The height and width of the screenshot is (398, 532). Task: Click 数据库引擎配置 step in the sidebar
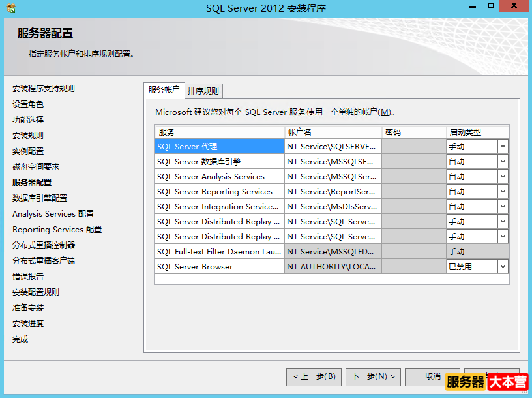pos(40,198)
